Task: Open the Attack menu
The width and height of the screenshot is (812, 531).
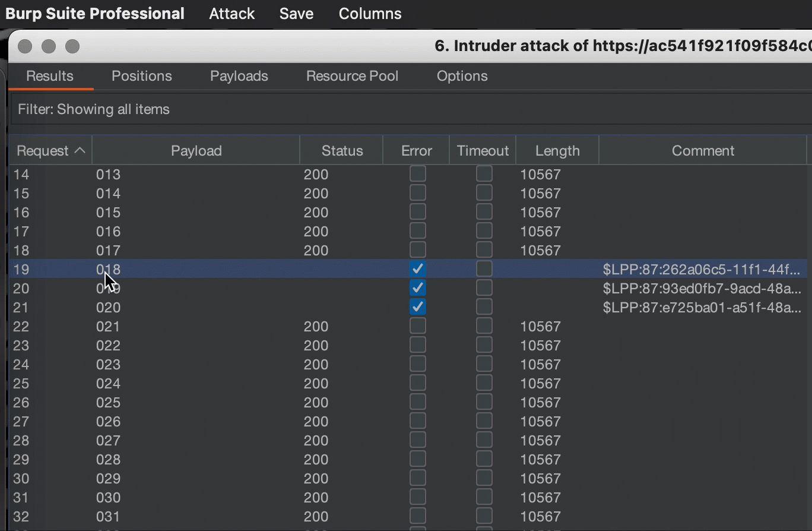Action: point(231,14)
